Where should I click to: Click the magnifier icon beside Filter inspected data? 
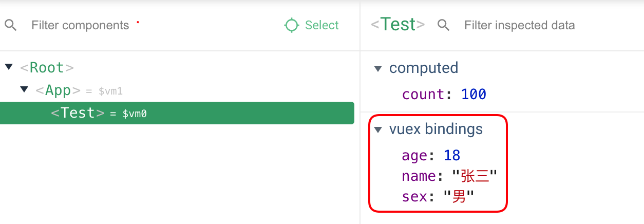pyautogui.click(x=444, y=25)
